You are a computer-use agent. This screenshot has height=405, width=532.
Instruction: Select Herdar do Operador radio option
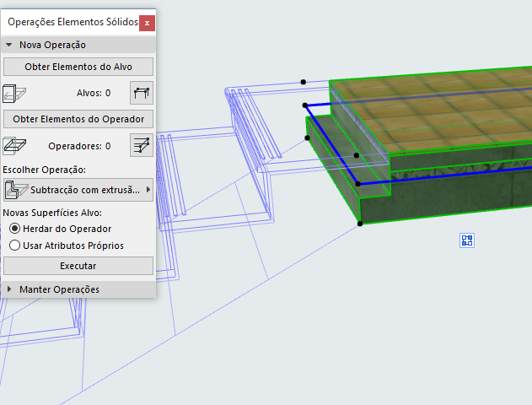coord(14,229)
